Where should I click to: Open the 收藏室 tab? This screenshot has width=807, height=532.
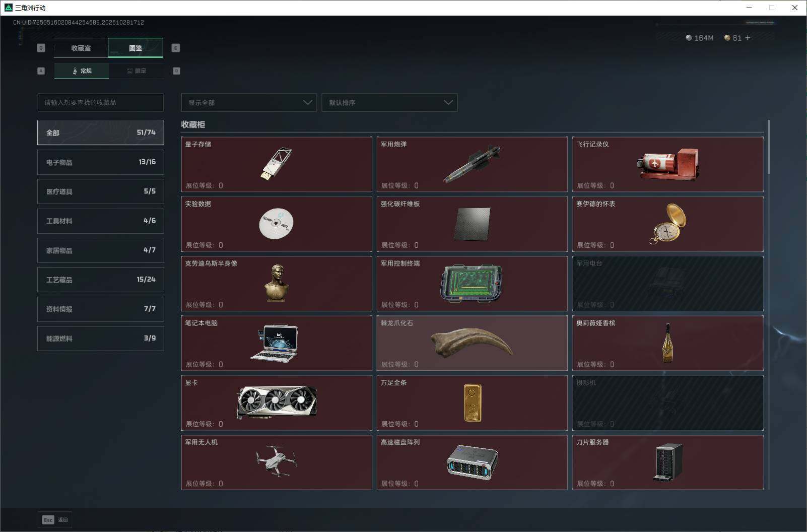pos(81,48)
